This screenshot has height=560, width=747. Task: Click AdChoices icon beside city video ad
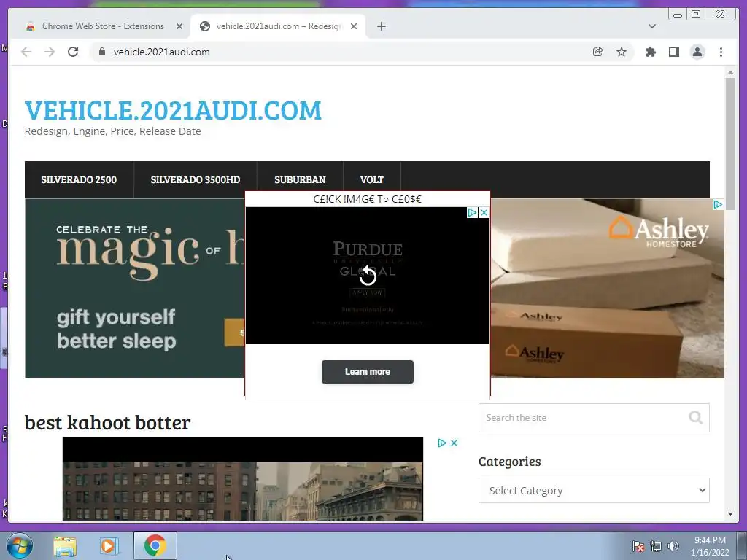pos(441,443)
